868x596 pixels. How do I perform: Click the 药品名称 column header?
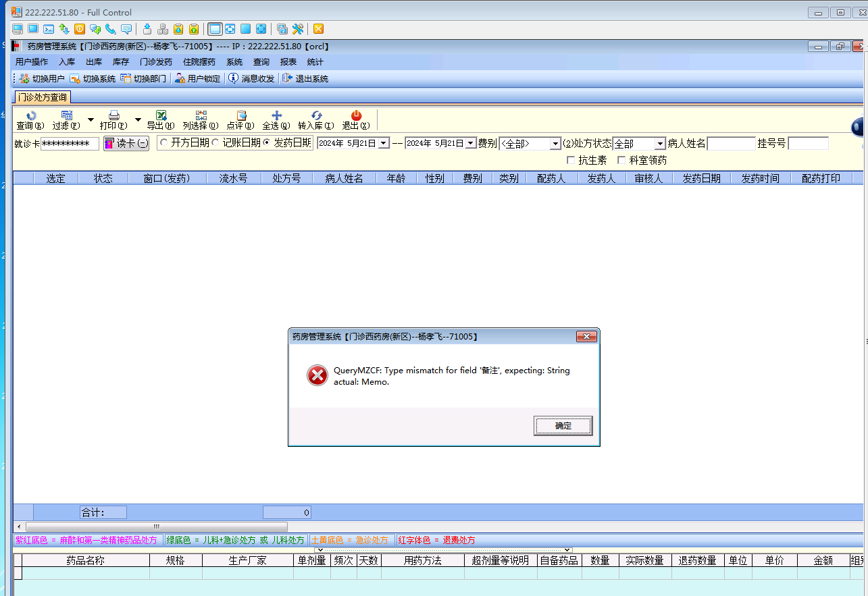pos(86,560)
